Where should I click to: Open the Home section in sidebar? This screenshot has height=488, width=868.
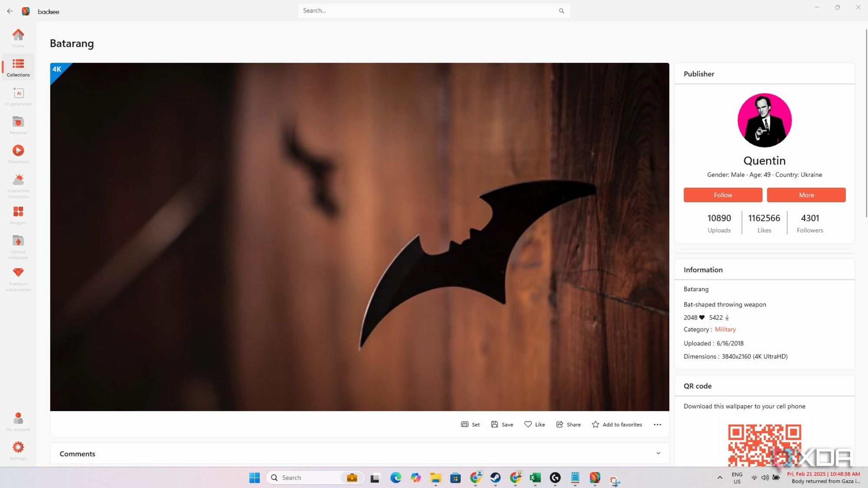(x=18, y=38)
